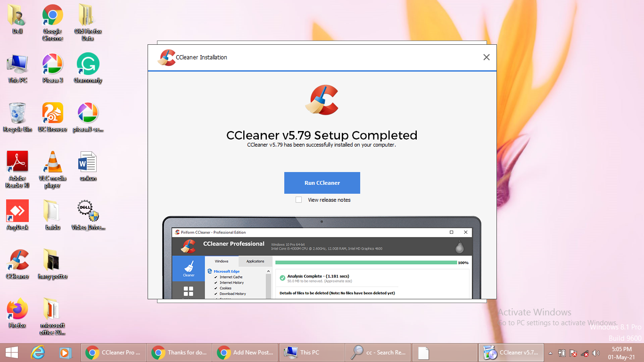Switch to This PC taskbar window
This screenshot has height=362, width=644.
pos(311,353)
